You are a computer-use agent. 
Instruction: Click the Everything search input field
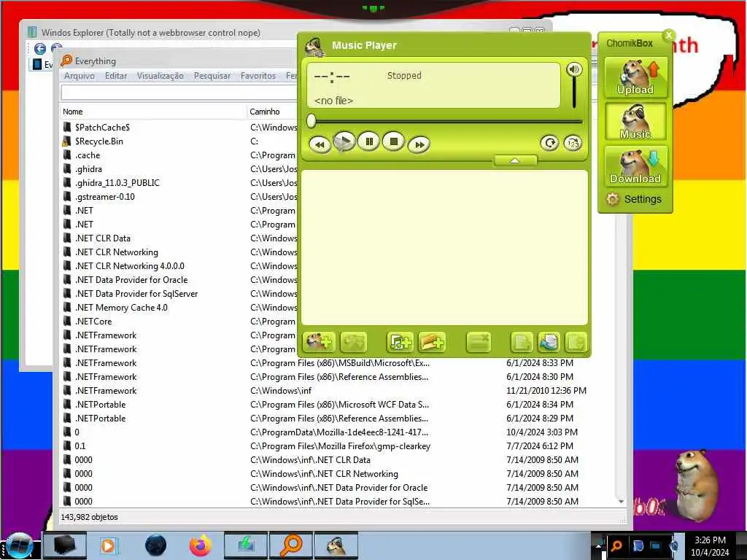click(x=179, y=93)
